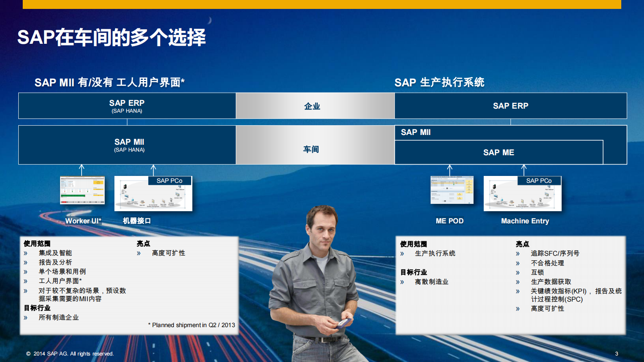Click the right panel 亮点 heading
The image size is (644, 362).
pos(522,244)
